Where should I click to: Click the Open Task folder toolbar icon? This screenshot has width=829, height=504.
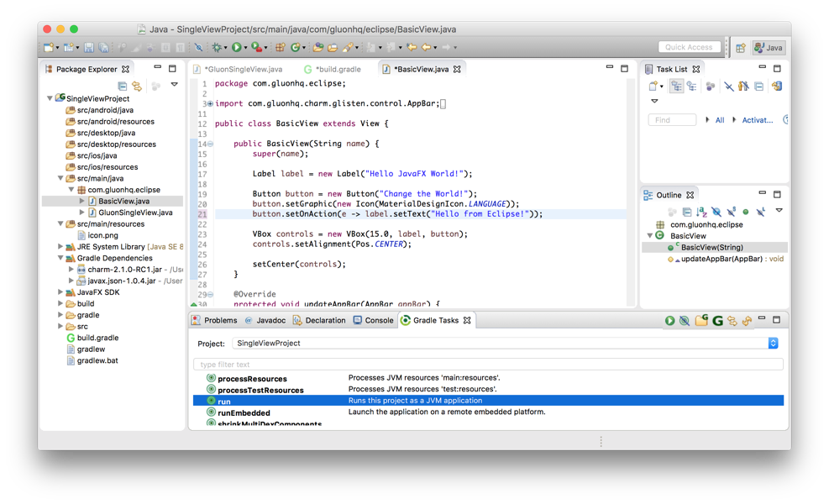(333, 48)
